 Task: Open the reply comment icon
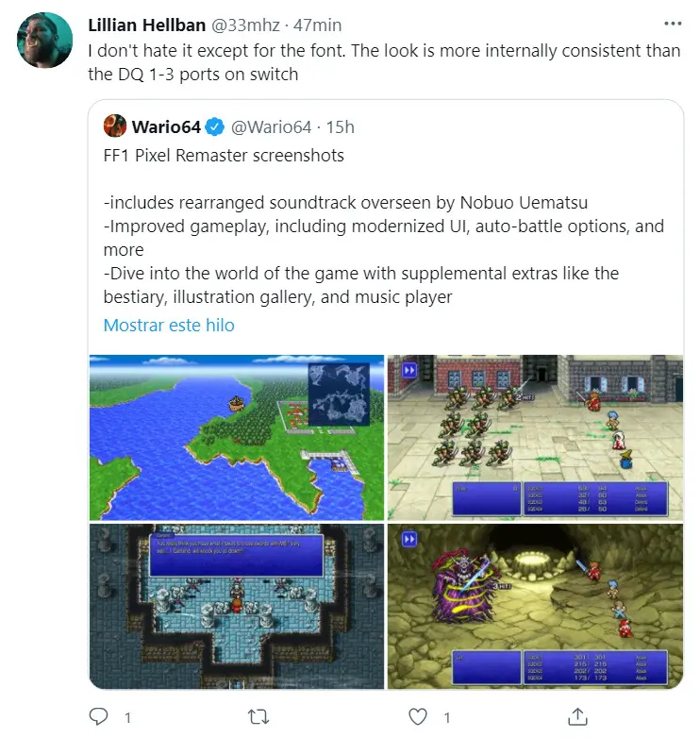pos(99,717)
